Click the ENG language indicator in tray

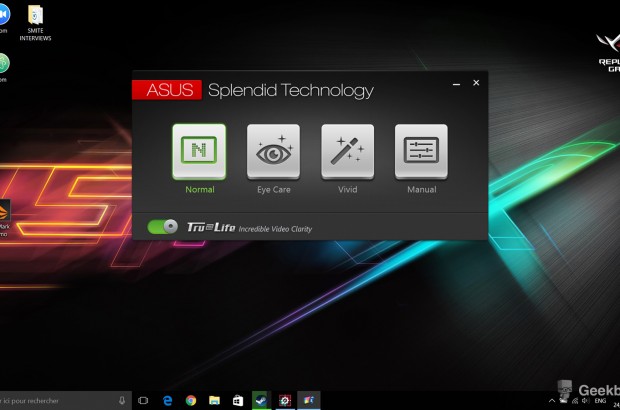[x=600, y=401]
